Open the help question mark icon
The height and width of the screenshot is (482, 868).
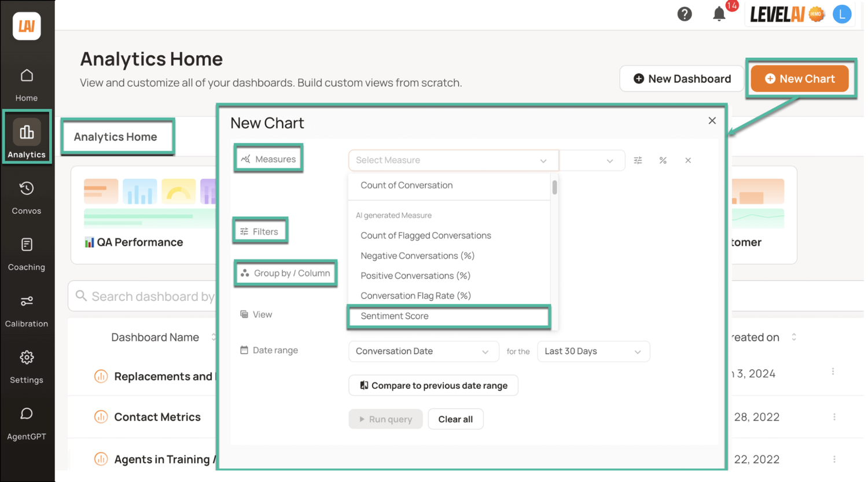(x=685, y=14)
